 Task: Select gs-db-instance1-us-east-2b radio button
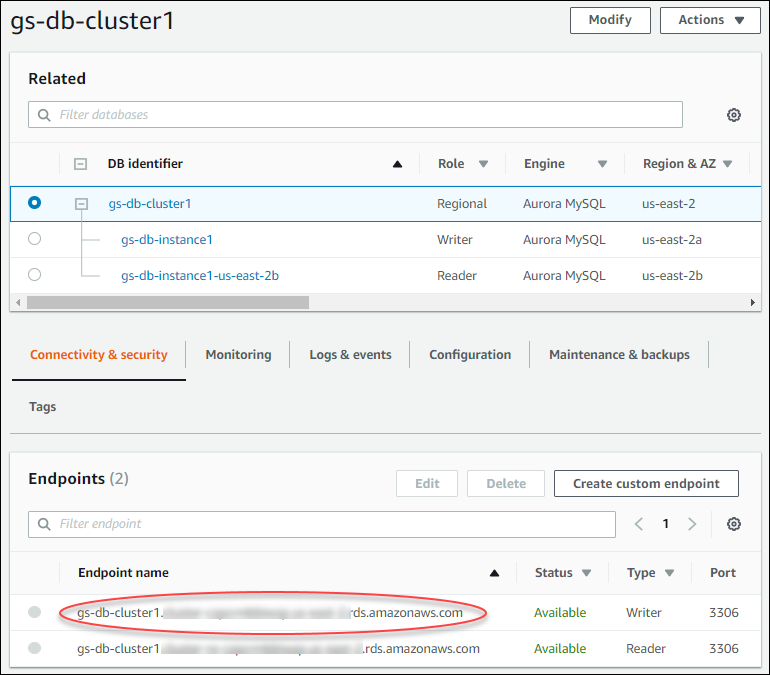(35, 275)
